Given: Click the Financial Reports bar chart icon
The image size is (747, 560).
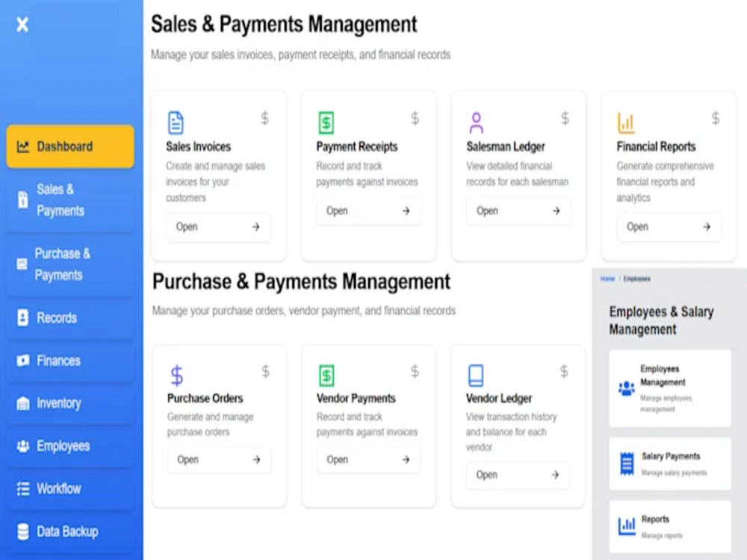Looking at the screenshot, I should pyautogui.click(x=626, y=122).
